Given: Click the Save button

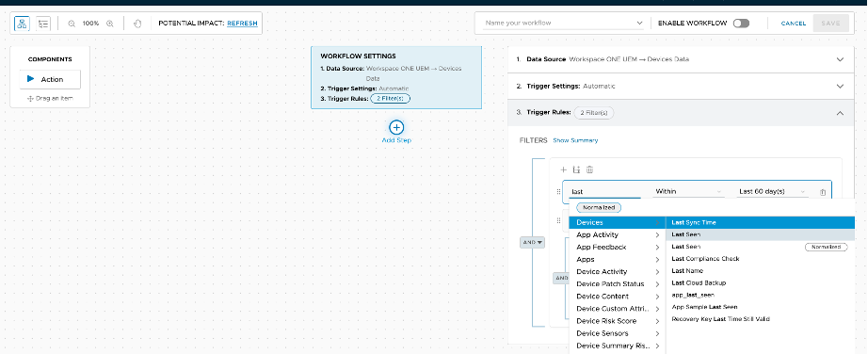Looking at the screenshot, I should (830, 24).
